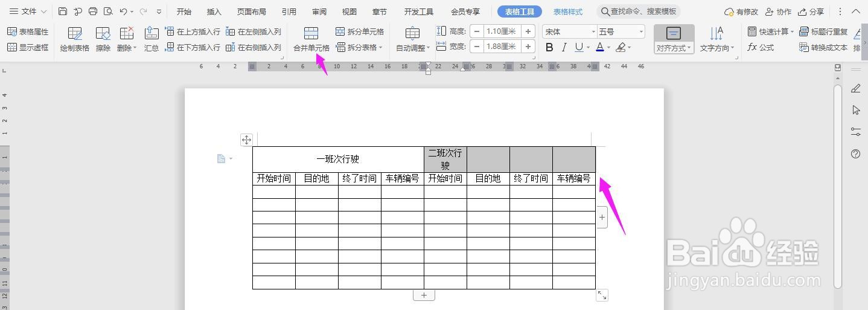Toggle 显示虚框 gridlines display
Image resolution: width=868 pixels, height=310 pixels.
pos(28,47)
